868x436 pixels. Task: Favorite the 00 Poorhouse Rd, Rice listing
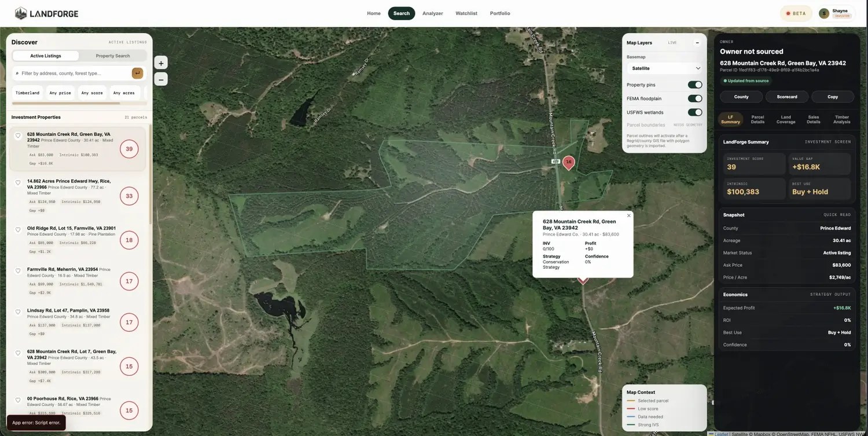(x=18, y=400)
